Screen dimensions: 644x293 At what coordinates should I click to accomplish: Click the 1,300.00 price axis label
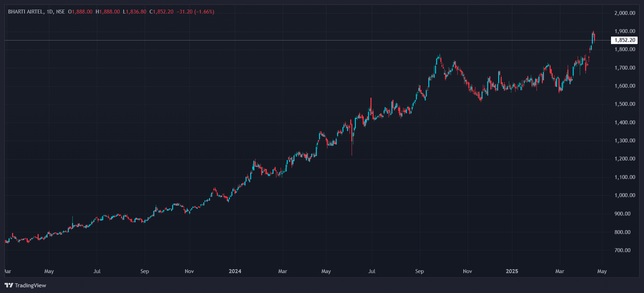pos(625,141)
